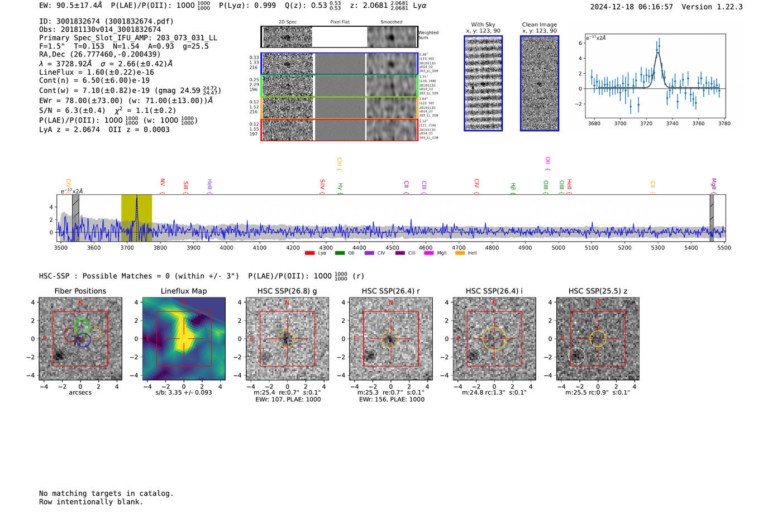Click the 'EWr: 156, PLAE: 1000' caption
The height and width of the screenshot is (532, 782).
[392, 400]
